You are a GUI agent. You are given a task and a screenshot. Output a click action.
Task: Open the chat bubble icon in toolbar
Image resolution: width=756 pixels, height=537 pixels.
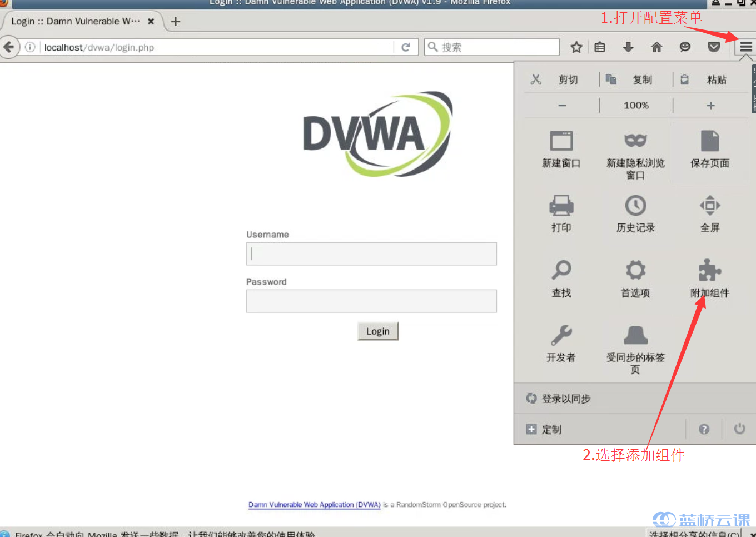(x=685, y=47)
